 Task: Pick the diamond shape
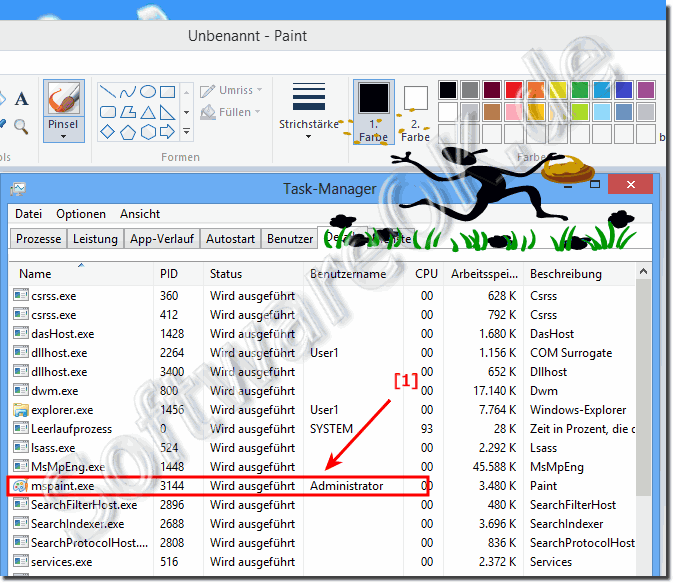click(x=107, y=132)
